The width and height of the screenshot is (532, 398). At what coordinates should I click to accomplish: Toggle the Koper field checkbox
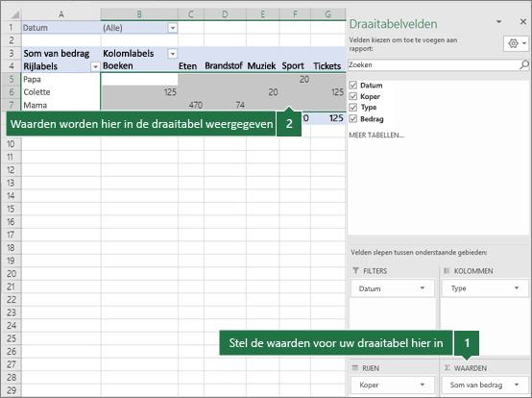click(352, 96)
